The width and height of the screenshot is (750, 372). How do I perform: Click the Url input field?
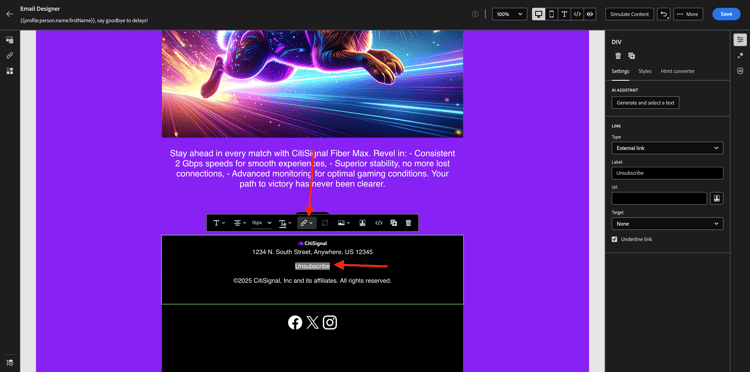pyautogui.click(x=659, y=198)
